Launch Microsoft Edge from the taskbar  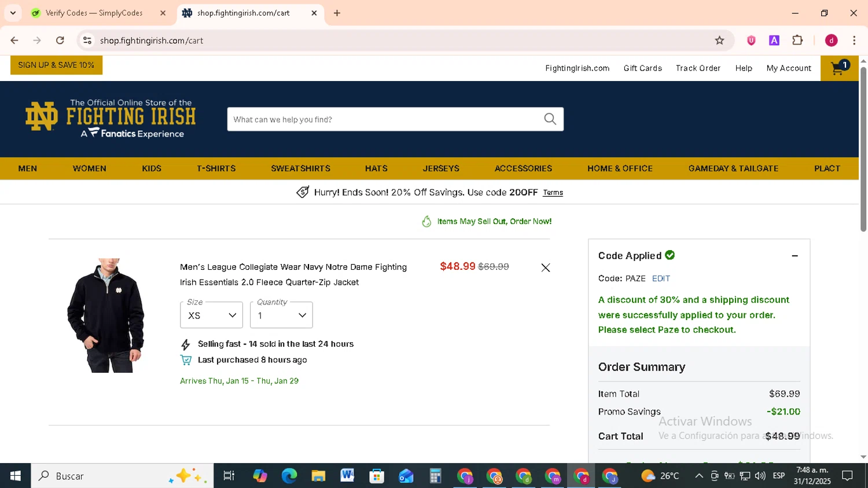coord(289,476)
